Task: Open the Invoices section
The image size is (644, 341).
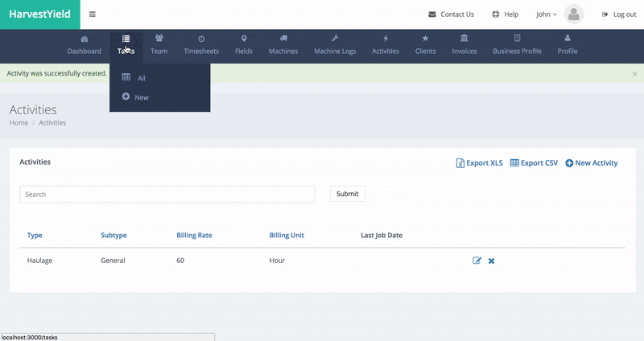Action: click(x=464, y=45)
